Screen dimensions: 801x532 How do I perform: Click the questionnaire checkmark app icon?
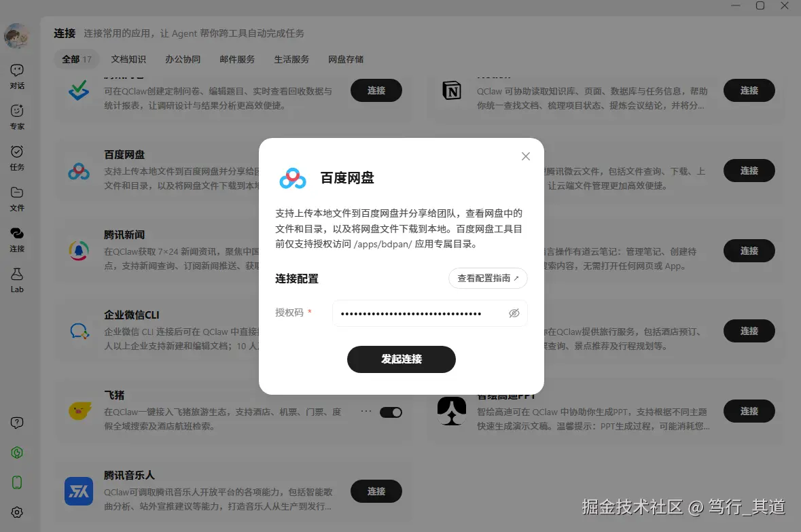[x=79, y=90]
